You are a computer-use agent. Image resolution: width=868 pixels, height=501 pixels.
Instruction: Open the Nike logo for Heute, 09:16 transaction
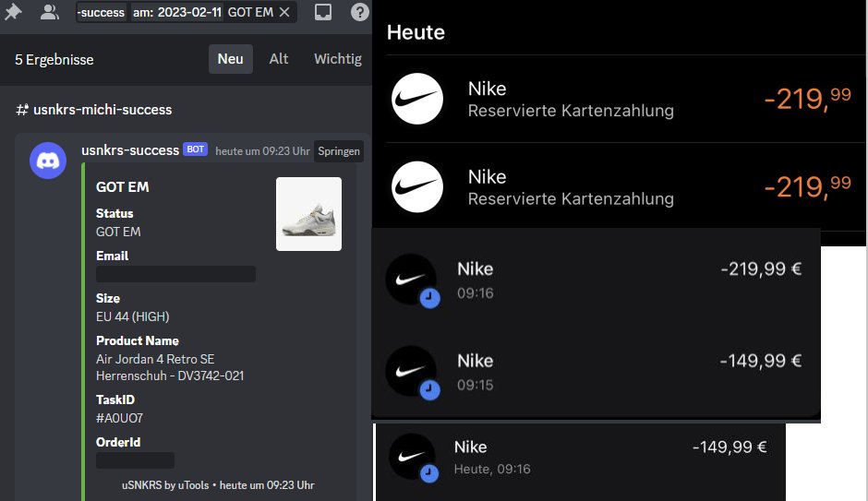point(412,456)
